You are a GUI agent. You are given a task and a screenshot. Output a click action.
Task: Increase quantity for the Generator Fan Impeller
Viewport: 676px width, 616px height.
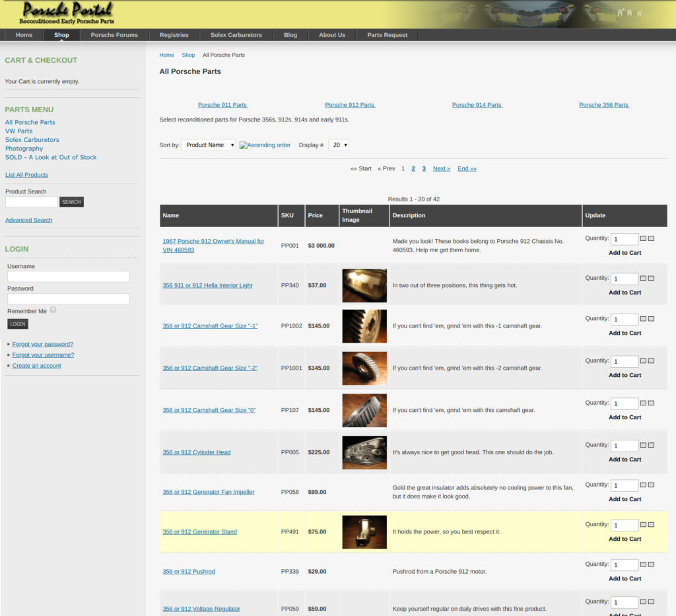pyautogui.click(x=643, y=485)
